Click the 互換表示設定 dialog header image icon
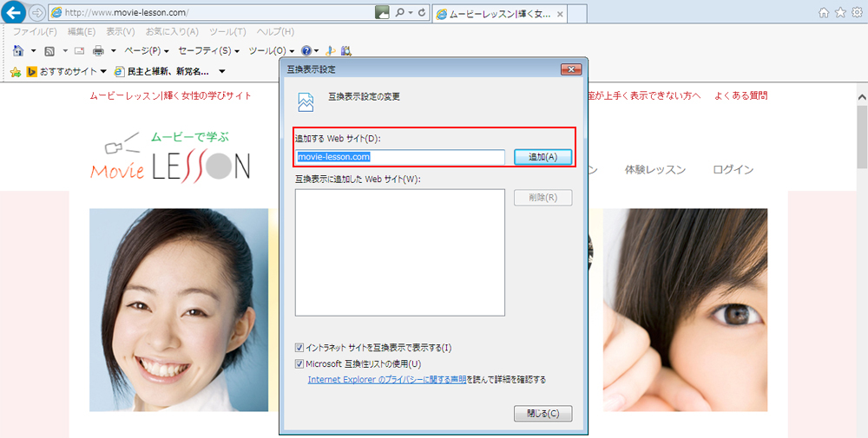Screen dimensions: 868x438 [306, 101]
